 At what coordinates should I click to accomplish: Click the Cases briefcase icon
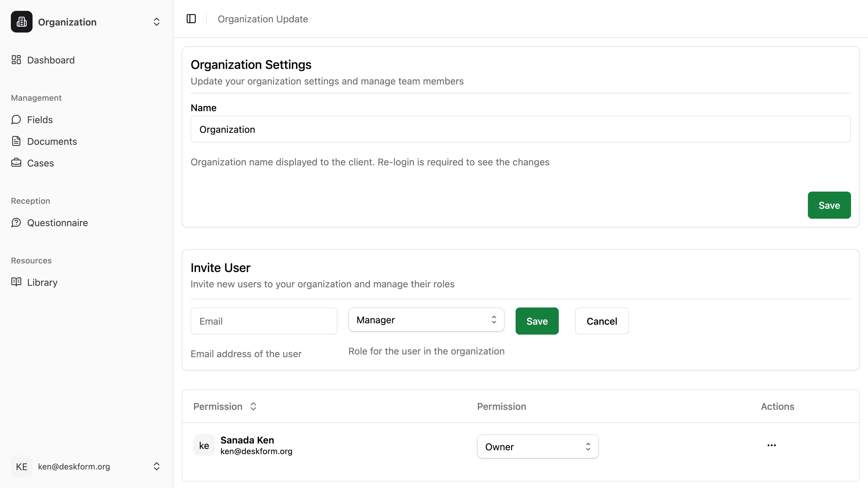16,163
